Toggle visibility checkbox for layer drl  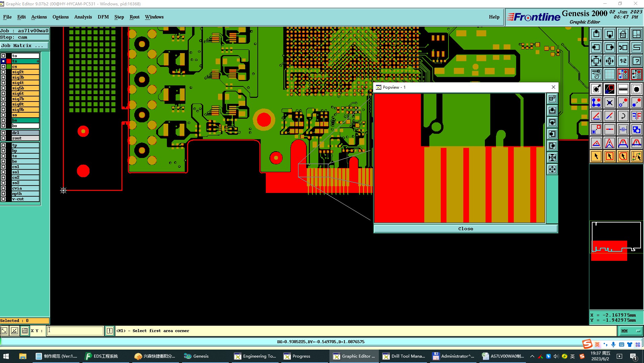pyautogui.click(x=3, y=133)
